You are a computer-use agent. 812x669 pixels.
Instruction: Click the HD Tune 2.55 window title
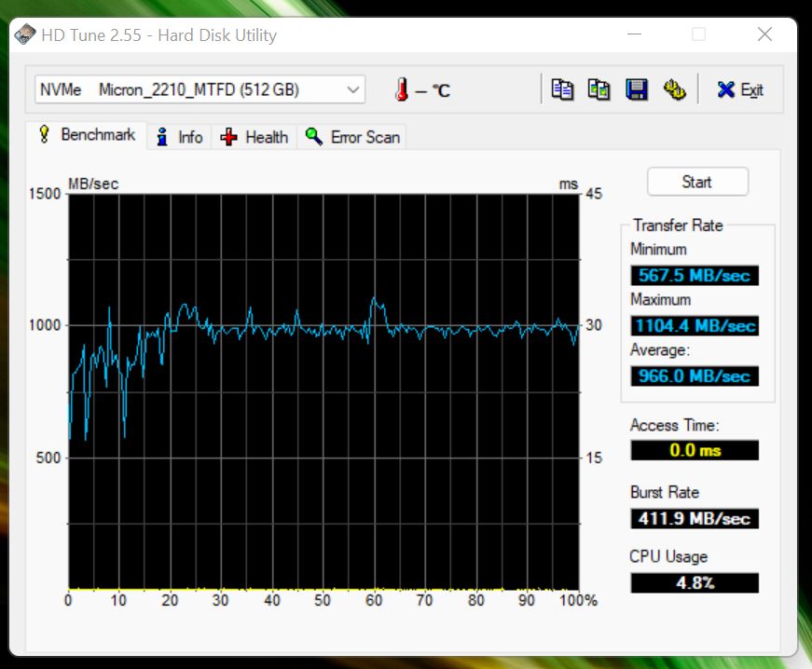[x=159, y=34]
